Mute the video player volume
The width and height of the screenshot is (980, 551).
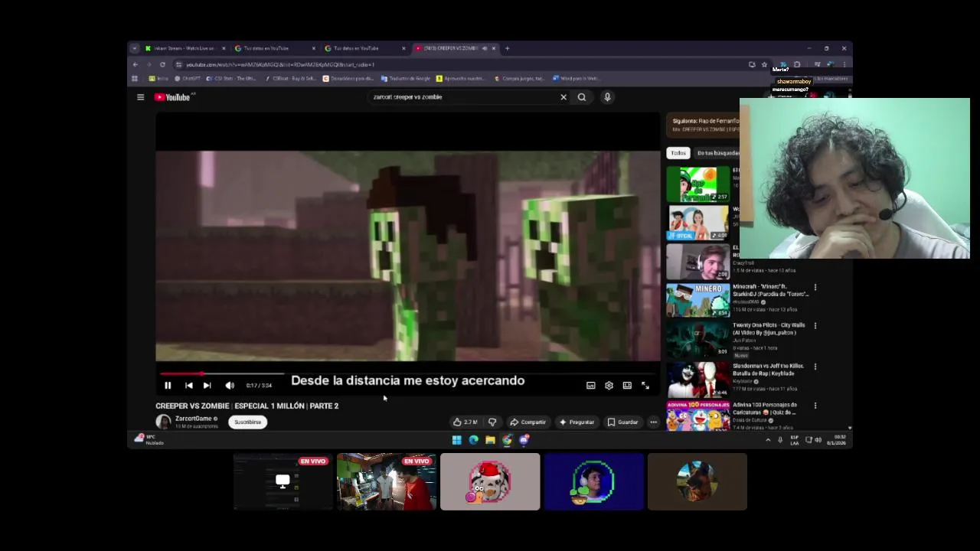click(230, 386)
